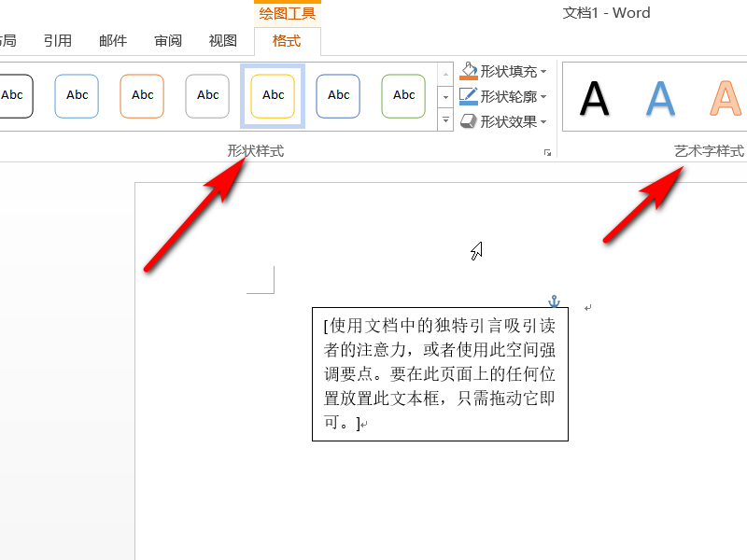The image size is (747, 560).
Task: Apply the blue A WordArt style
Action: pos(660,98)
